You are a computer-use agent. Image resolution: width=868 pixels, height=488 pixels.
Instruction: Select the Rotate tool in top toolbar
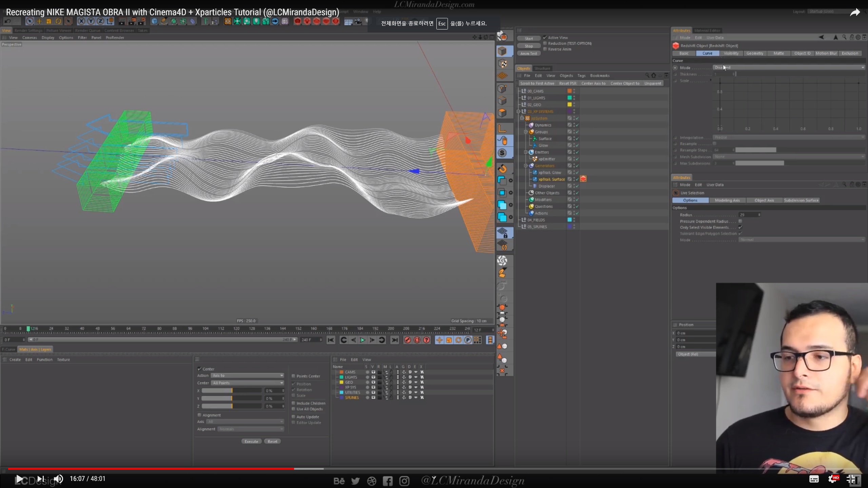pos(58,21)
